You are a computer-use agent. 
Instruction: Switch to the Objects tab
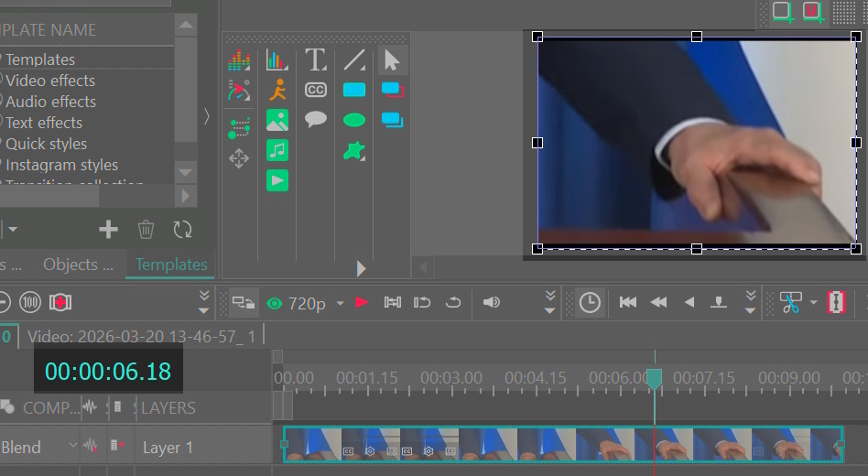(x=78, y=265)
